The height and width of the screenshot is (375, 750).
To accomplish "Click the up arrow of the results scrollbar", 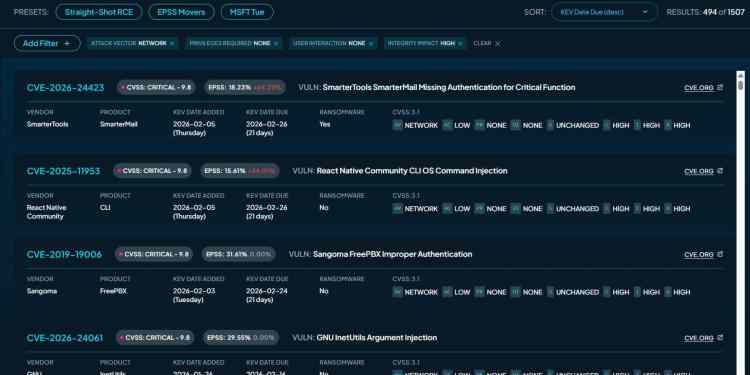I will coord(740,75).
